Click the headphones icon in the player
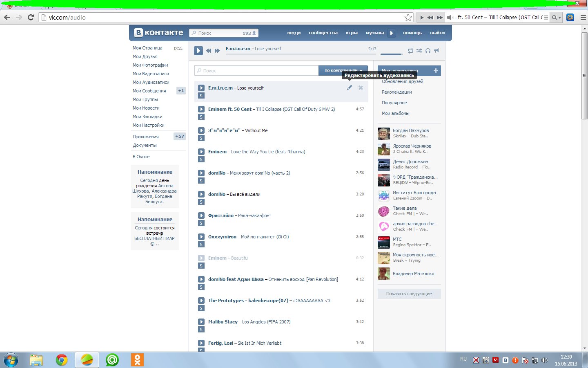This screenshot has width=588, height=368. (428, 51)
